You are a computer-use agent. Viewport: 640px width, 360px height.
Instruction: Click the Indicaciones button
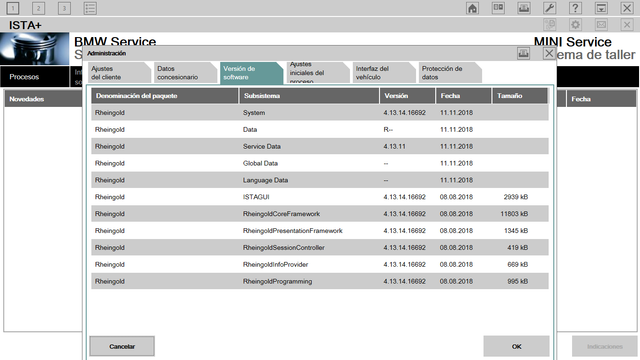(604, 346)
